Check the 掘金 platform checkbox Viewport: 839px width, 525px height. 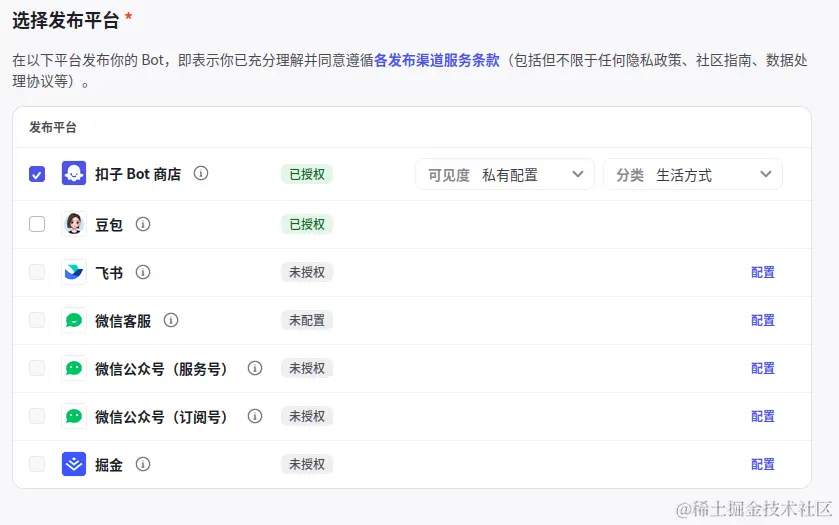37,464
